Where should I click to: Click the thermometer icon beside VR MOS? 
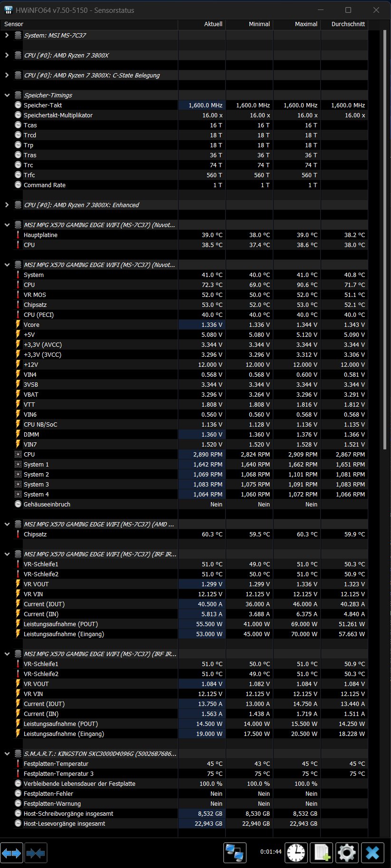[x=18, y=295]
